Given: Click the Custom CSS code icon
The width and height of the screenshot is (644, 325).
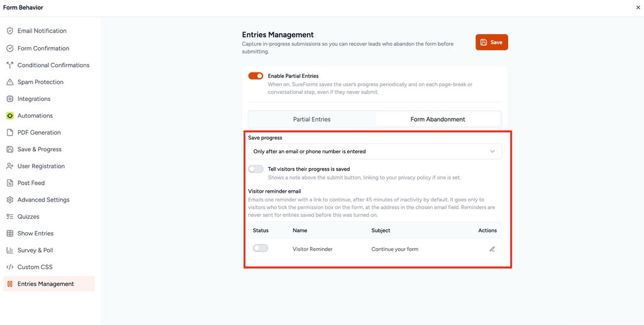Looking at the screenshot, I should point(10,267).
